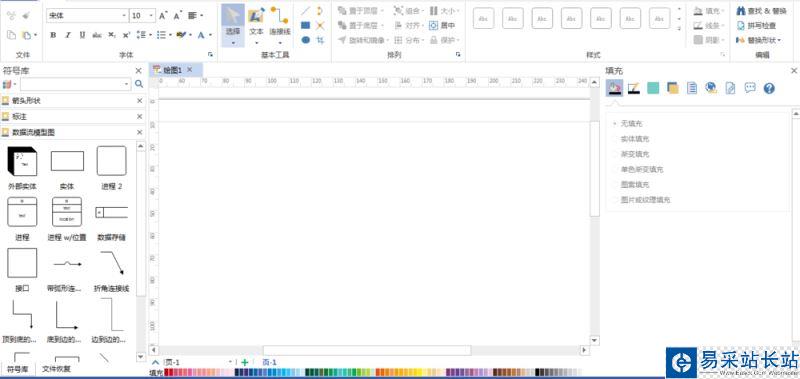Click the orange arc drawing tool
This screenshot has height=379, width=800.
point(320,11)
